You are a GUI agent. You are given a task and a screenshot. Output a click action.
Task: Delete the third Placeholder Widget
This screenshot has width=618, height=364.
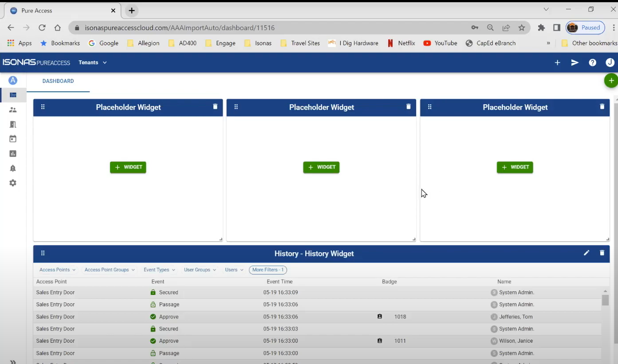(x=602, y=106)
